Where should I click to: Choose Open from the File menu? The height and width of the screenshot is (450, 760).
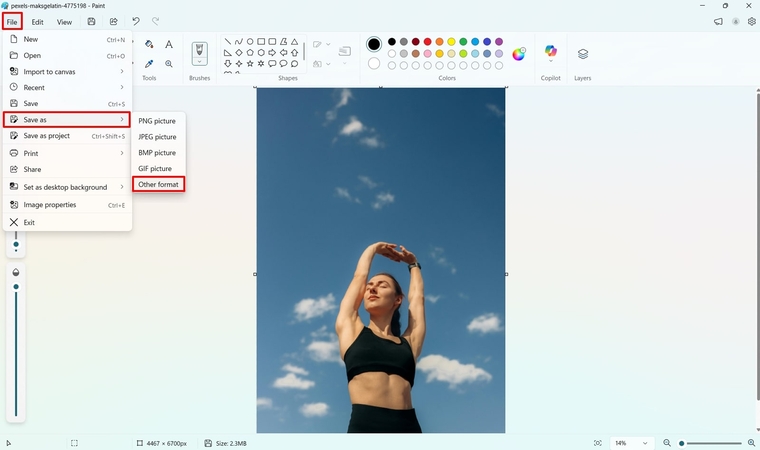pyautogui.click(x=67, y=55)
